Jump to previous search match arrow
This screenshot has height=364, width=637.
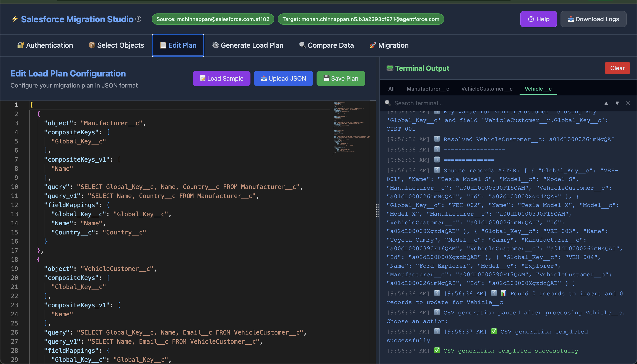tap(606, 103)
